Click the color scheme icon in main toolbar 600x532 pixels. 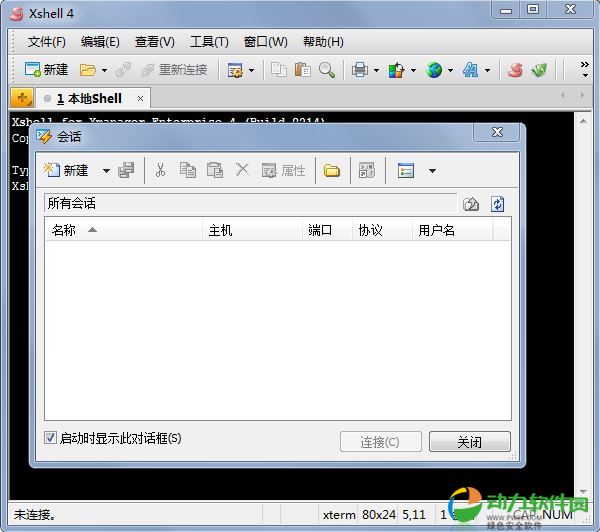(396, 70)
